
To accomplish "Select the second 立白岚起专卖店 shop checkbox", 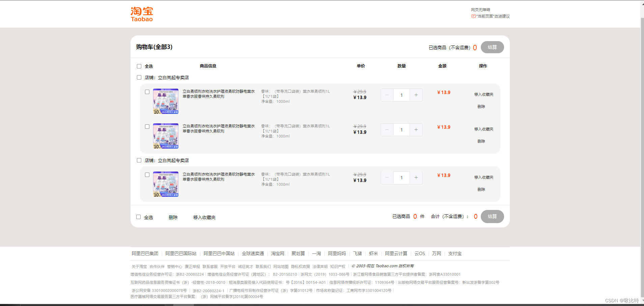I will [139, 160].
